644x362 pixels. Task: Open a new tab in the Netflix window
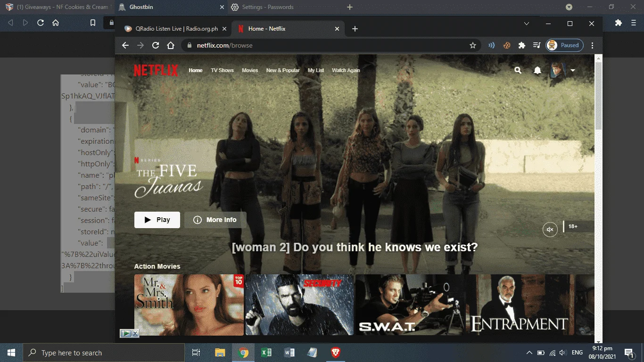pos(355,29)
